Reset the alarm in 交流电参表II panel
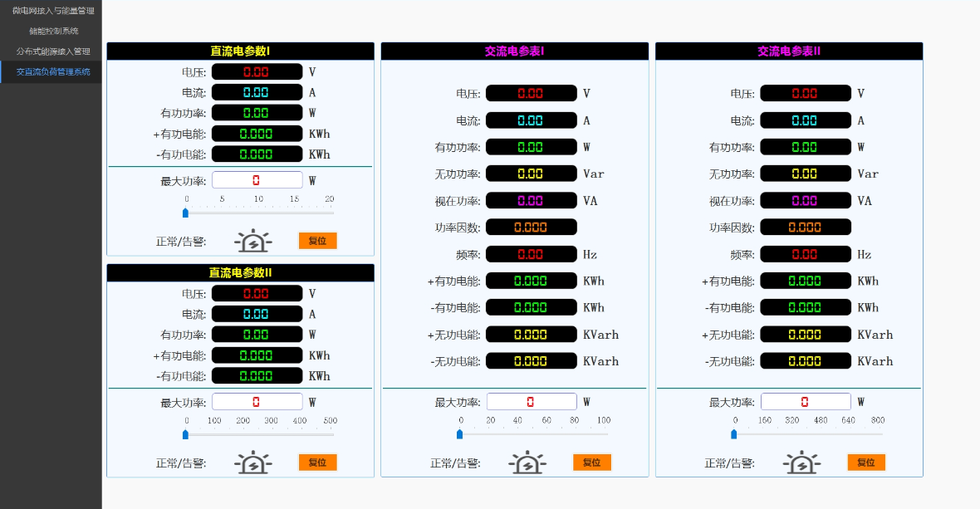This screenshot has width=980, height=509. click(x=866, y=463)
